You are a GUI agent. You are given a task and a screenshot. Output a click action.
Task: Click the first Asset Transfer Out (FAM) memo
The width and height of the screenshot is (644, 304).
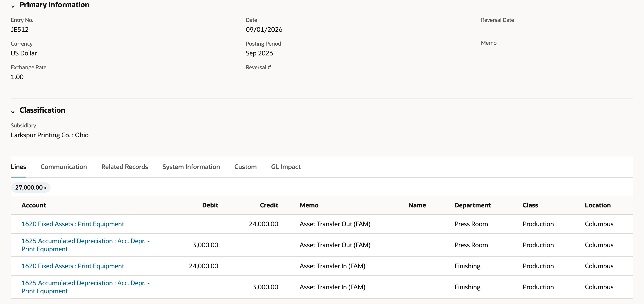[x=335, y=224]
